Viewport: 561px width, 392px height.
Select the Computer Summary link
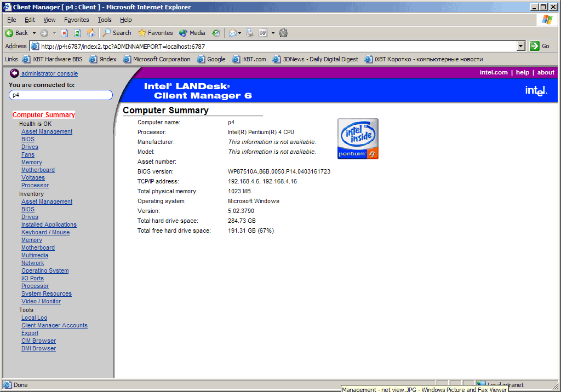(44, 115)
